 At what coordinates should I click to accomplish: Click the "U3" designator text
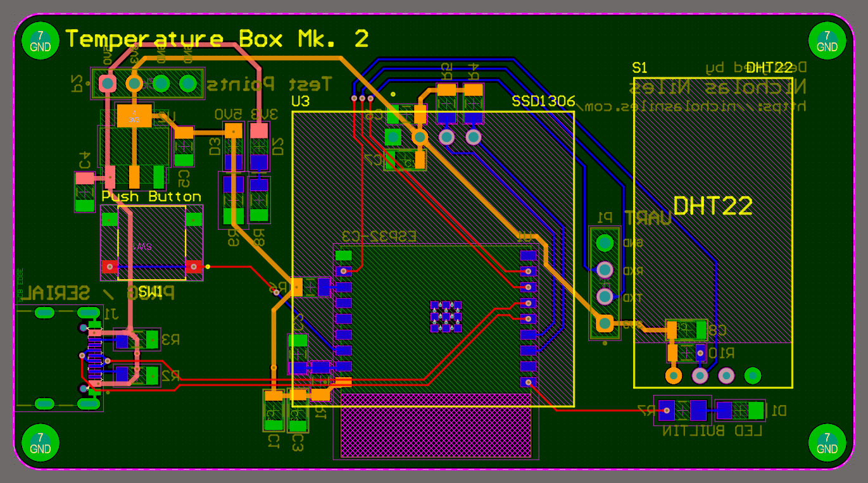click(300, 101)
